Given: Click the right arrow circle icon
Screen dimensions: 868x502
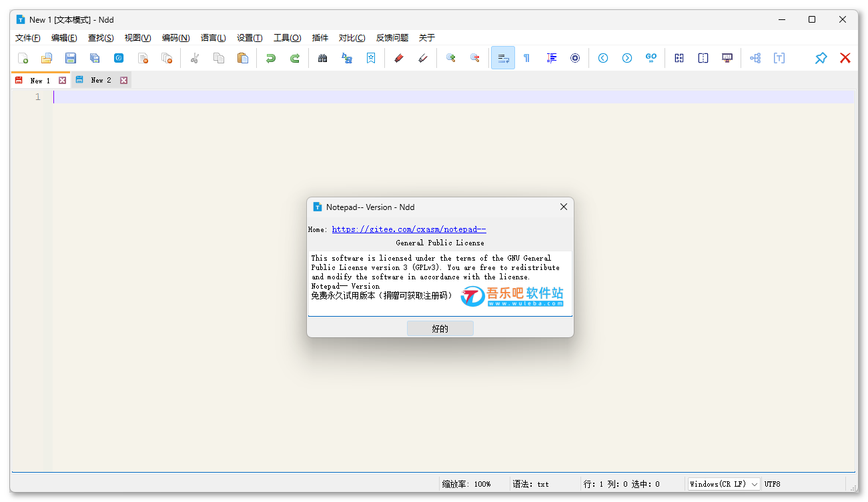Looking at the screenshot, I should tap(627, 58).
